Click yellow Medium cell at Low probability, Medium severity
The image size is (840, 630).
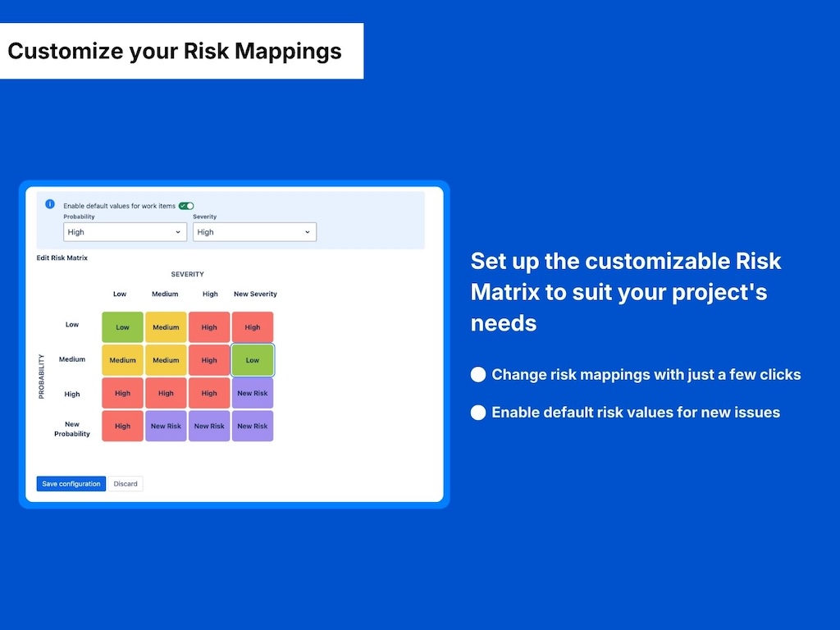pyautogui.click(x=166, y=327)
